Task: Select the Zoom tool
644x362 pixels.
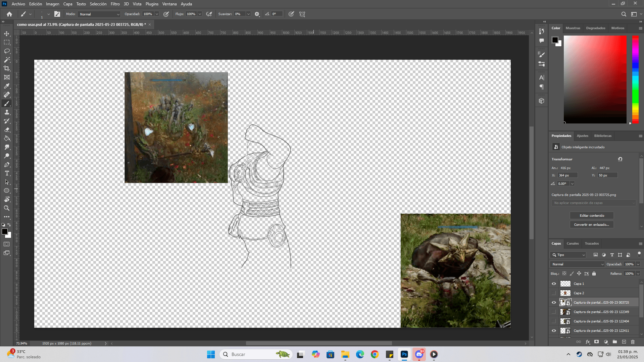Action: tap(7, 208)
